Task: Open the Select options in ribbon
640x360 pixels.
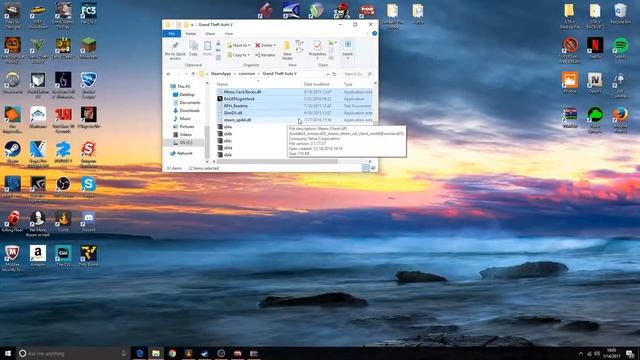Action: pyautogui.click(x=347, y=50)
